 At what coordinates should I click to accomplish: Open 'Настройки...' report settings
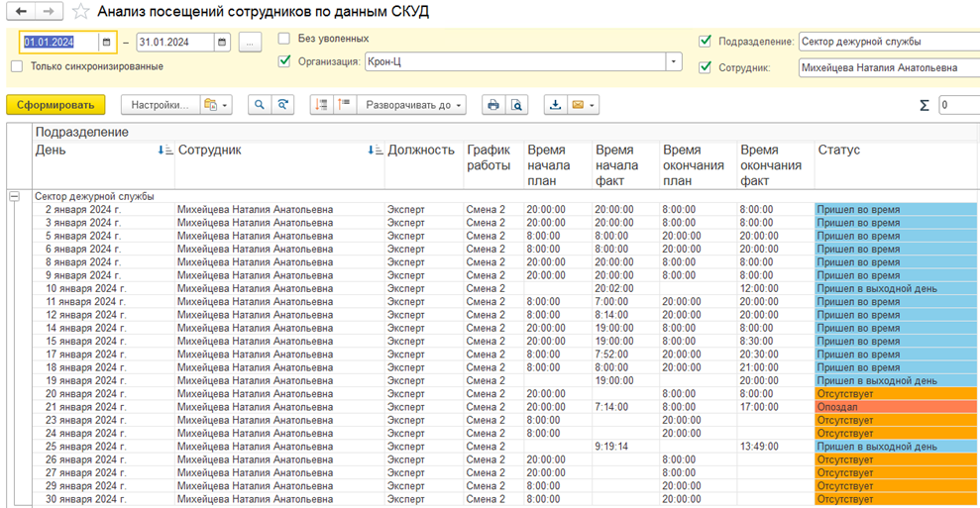pyautogui.click(x=159, y=105)
